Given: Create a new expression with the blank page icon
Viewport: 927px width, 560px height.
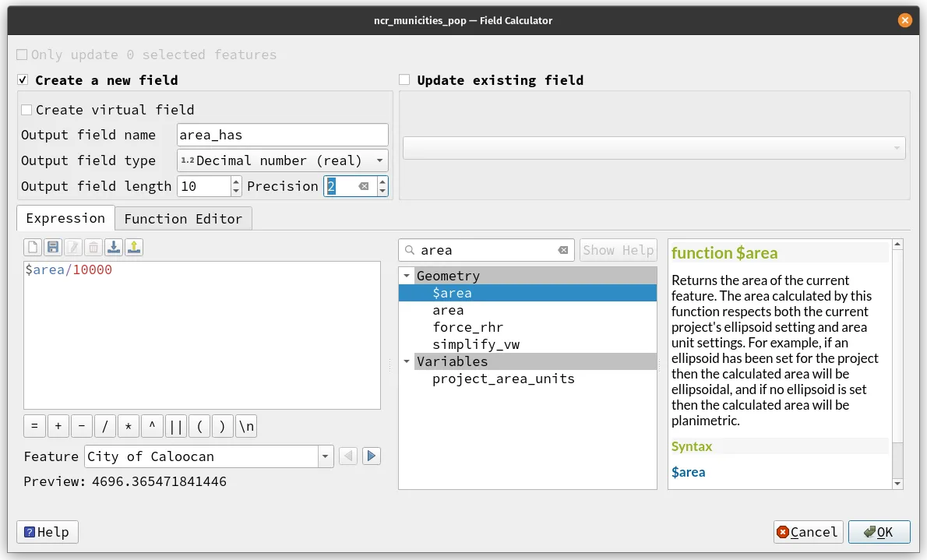Looking at the screenshot, I should coord(31,246).
